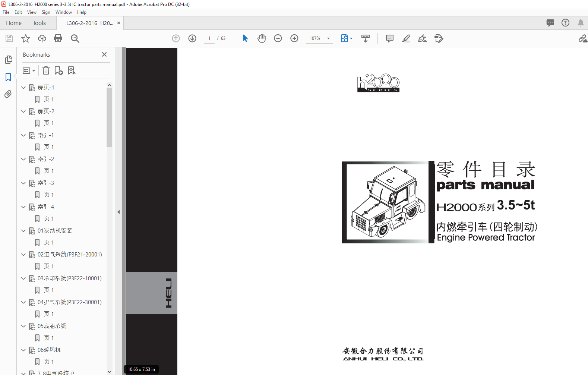588x375 pixels.
Task: Add a sticky note comment
Action: 390,38
